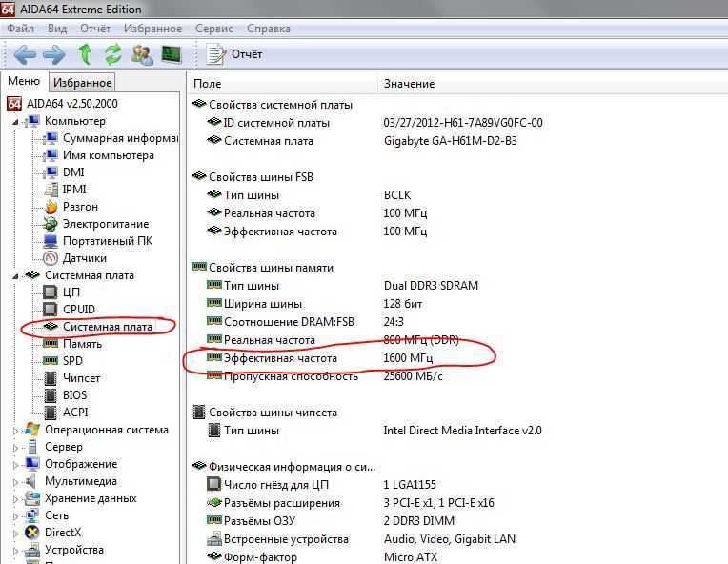Viewport: 728px width, 564px height.
Task: Open the Файл menu
Action: coord(20,29)
